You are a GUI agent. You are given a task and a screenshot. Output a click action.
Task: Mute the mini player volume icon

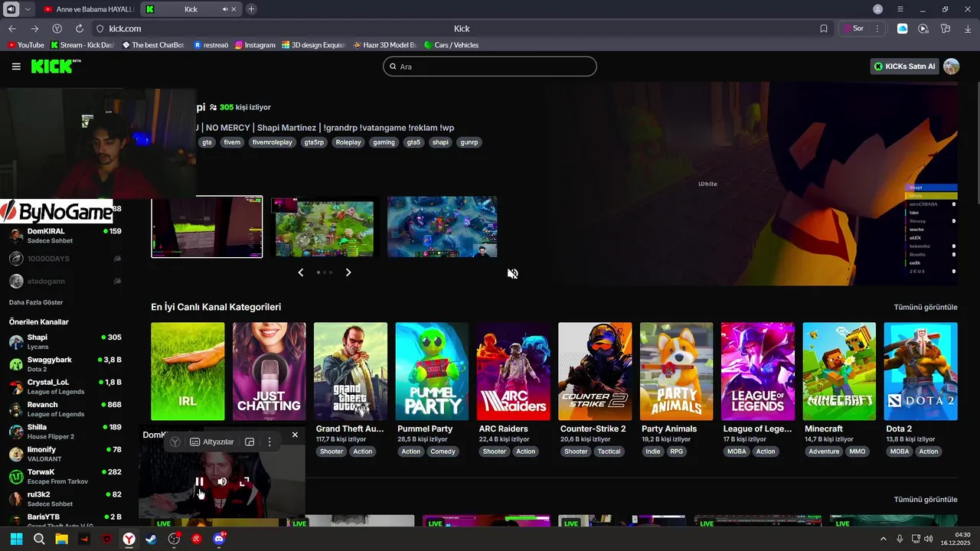coord(222,481)
